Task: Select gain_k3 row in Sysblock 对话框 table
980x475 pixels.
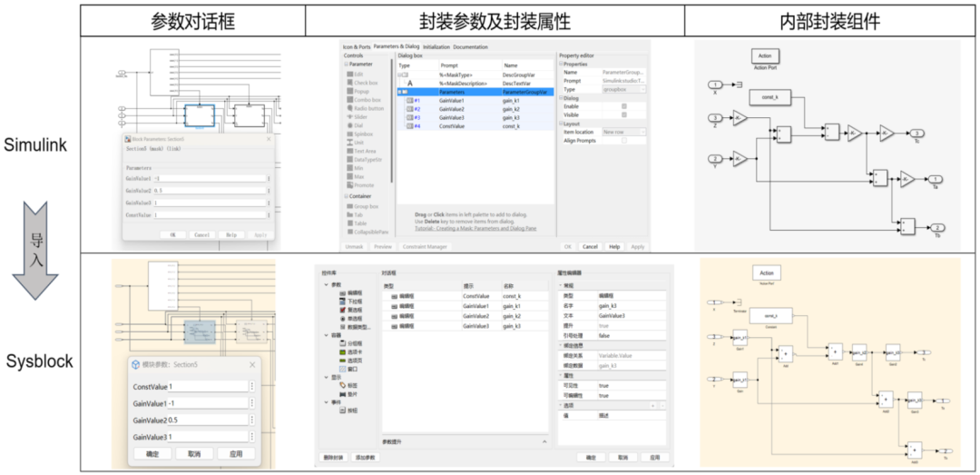Action: click(466, 326)
